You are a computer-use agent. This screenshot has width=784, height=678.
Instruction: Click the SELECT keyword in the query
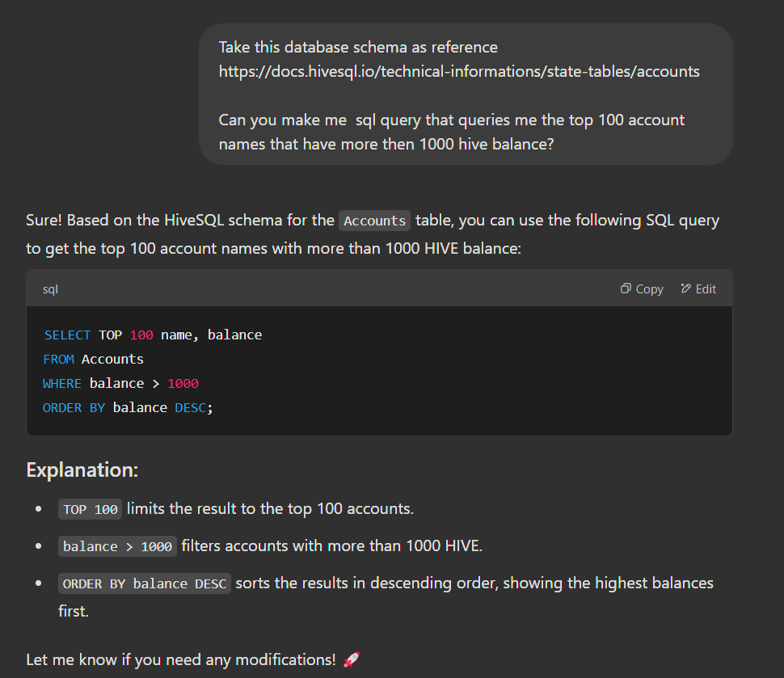click(x=68, y=335)
